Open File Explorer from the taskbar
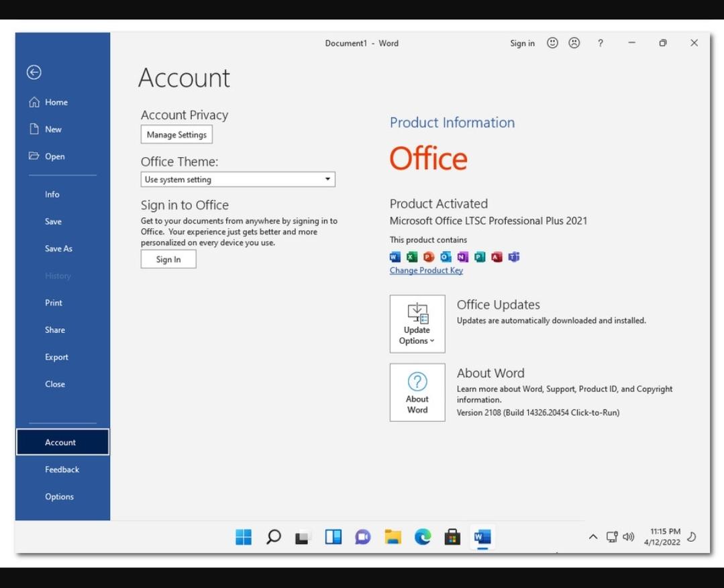The width and height of the screenshot is (724, 588). pyautogui.click(x=393, y=537)
